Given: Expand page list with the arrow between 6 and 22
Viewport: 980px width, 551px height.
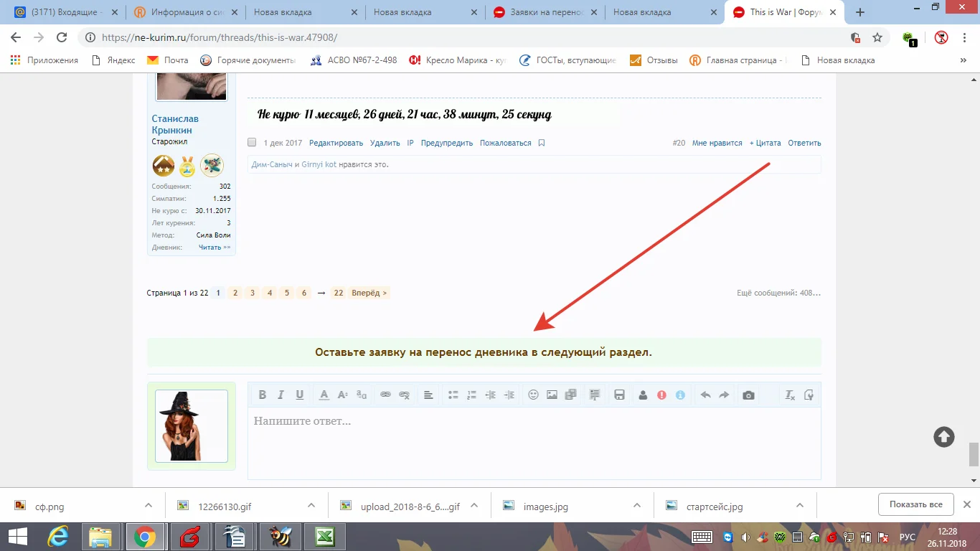Looking at the screenshot, I should pyautogui.click(x=321, y=293).
